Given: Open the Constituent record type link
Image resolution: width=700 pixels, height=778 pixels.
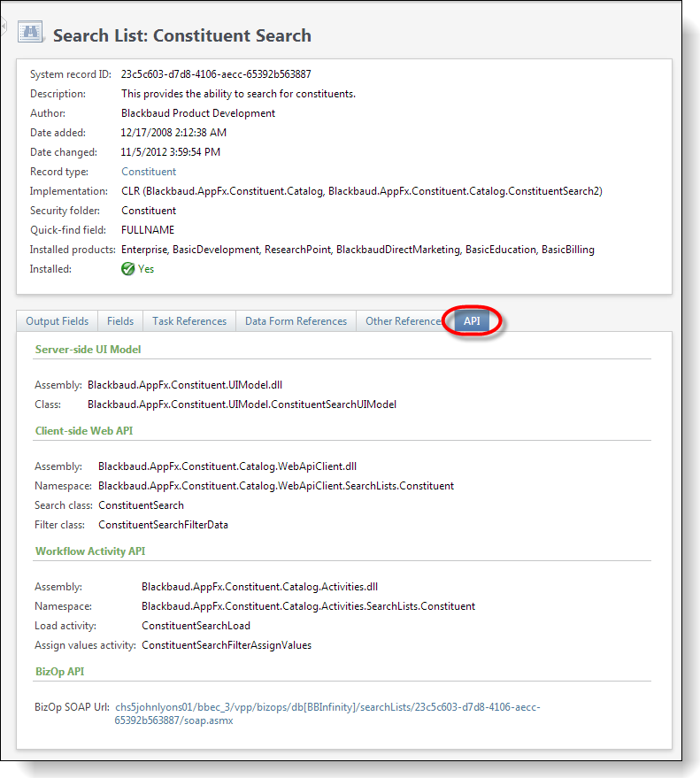Looking at the screenshot, I should click(149, 172).
